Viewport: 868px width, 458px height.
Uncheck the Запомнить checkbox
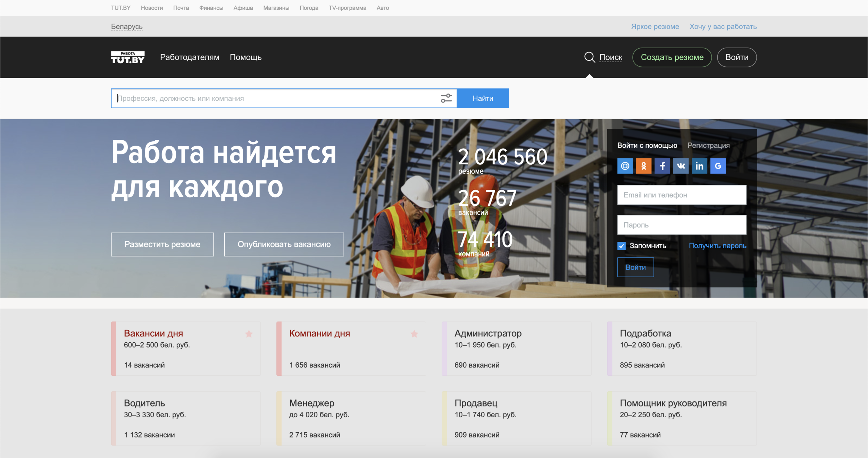(x=621, y=246)
